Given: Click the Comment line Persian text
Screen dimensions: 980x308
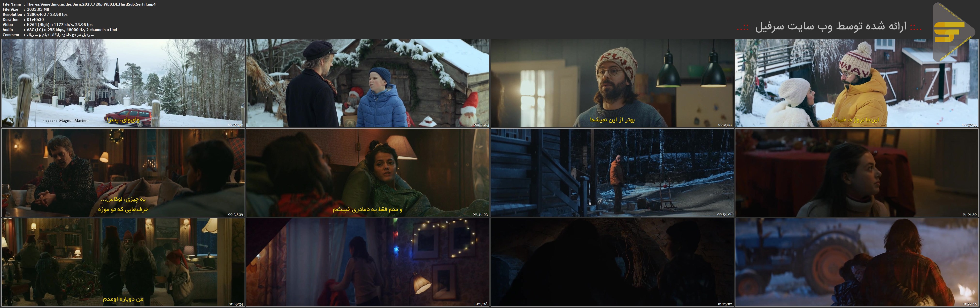Looking at the screenshot, I should [60, 35].
